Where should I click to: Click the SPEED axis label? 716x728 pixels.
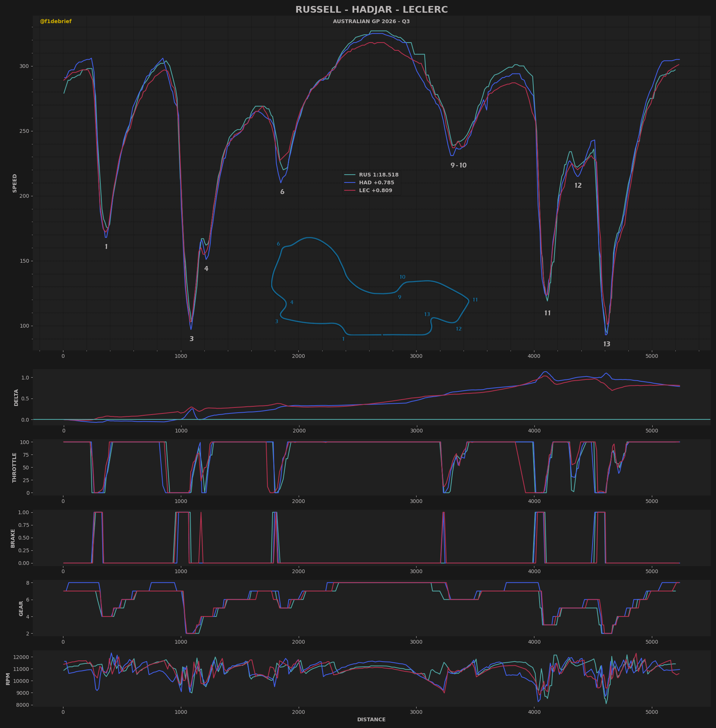(15, 183)
